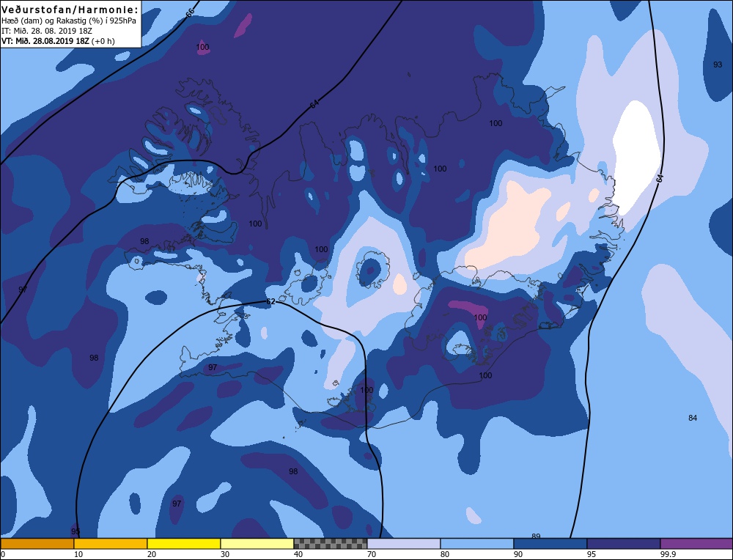The width and height of the screenshot is (733, 560).
Task: Click the 95 value at bottom-left corner
Action: 75,531
